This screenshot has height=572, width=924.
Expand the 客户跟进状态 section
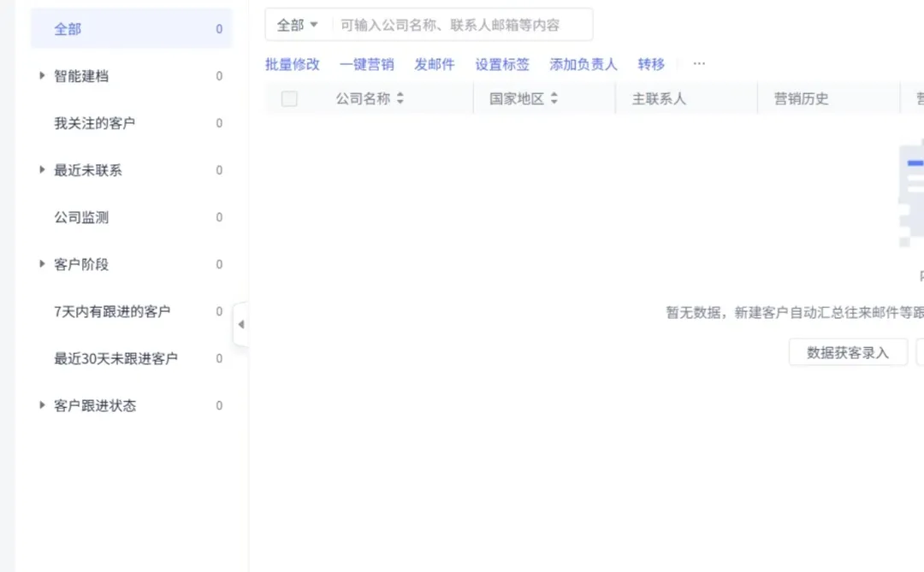point(42,405)
